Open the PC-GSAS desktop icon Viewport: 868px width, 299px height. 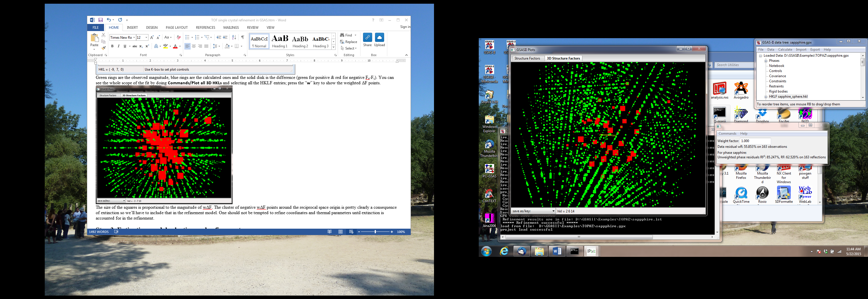[489, 171]
